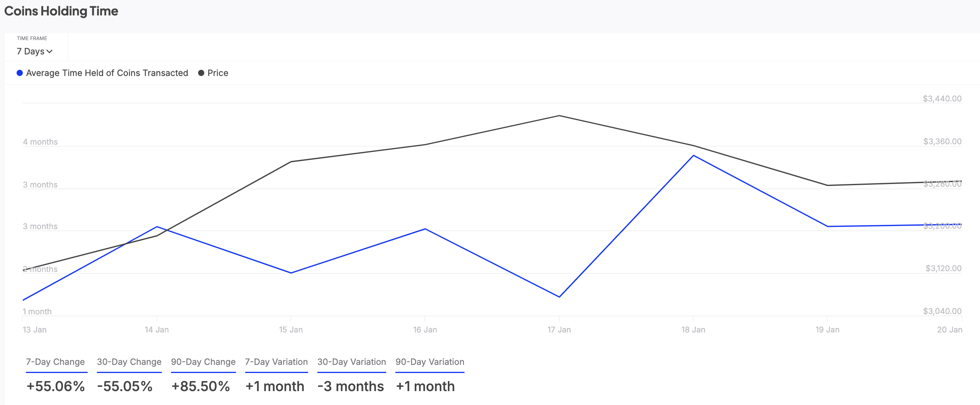The image size is (980, 405).
Task: Select the 30-Day Change tab
Action: pyautogui.click(x=129, y=362)
